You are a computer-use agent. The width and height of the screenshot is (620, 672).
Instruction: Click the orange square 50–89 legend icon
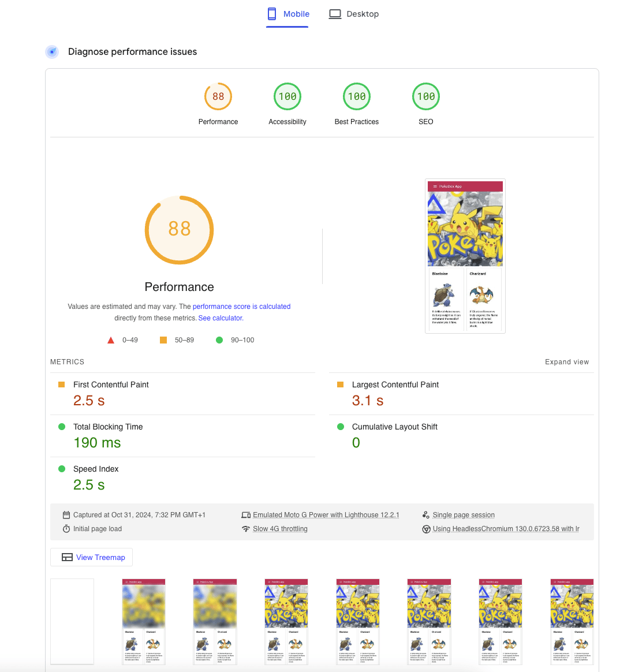tap(163, 340)
